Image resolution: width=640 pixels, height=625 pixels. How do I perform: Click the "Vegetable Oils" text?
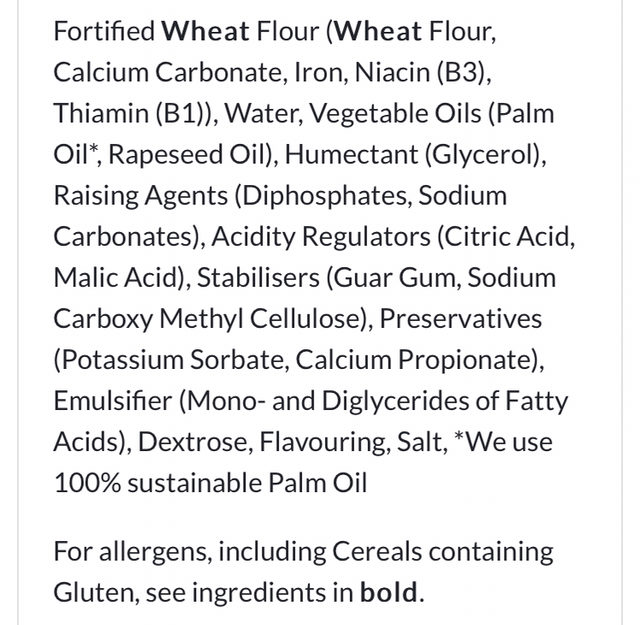coord(395,113)
